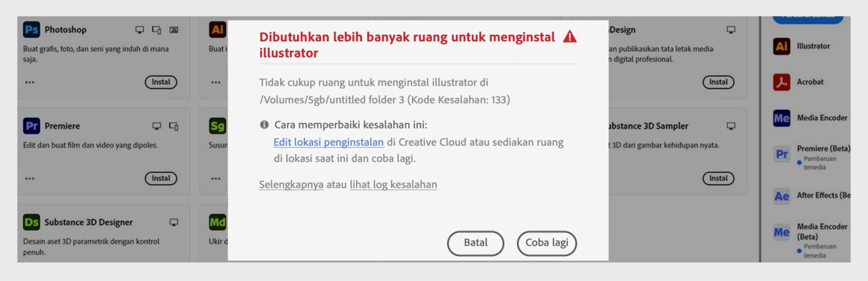The height and width of the screenshot is (281, 868).
Task: Open Substance Sg card three-dots menu
Action: coord(216,178)
